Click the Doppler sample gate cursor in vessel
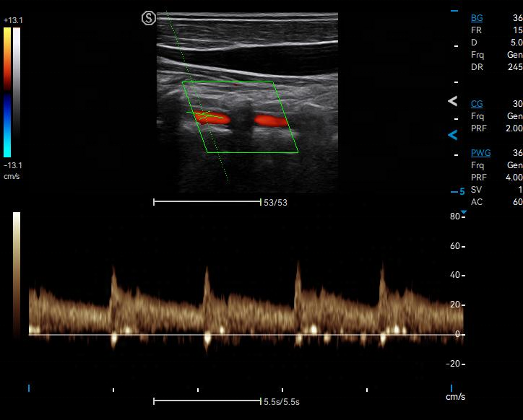523x420 pixels. coord(204,115)
